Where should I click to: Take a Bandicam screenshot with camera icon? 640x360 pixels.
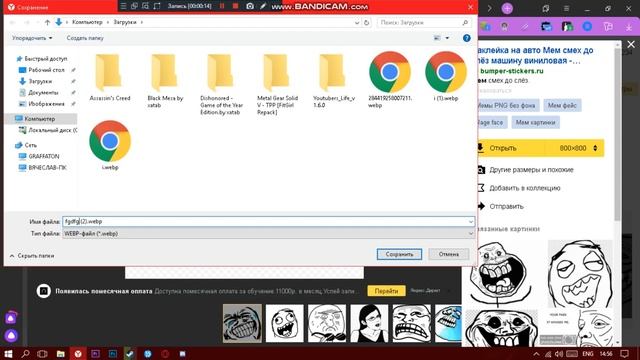point(250,6)
